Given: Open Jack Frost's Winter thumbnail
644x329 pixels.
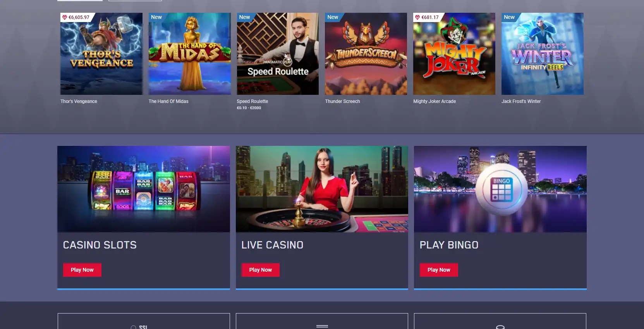Looking at the screenshot, I should tap(543, 54).
